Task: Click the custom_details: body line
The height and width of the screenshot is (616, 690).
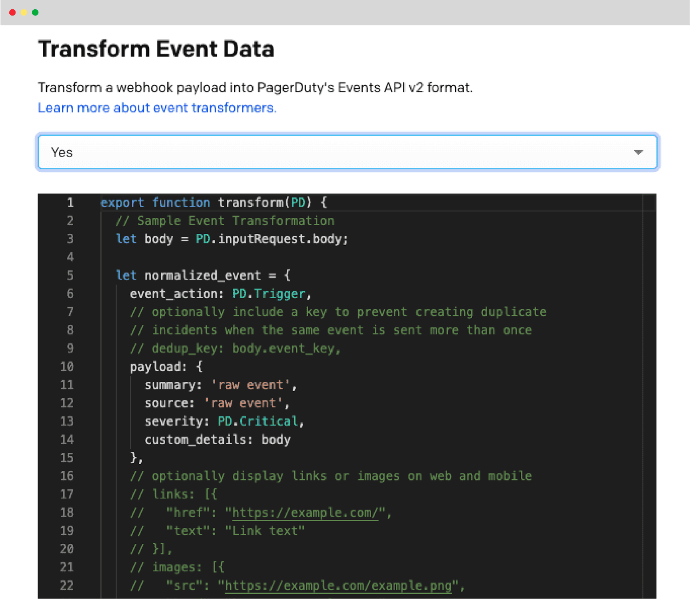Action: [217, 439]
